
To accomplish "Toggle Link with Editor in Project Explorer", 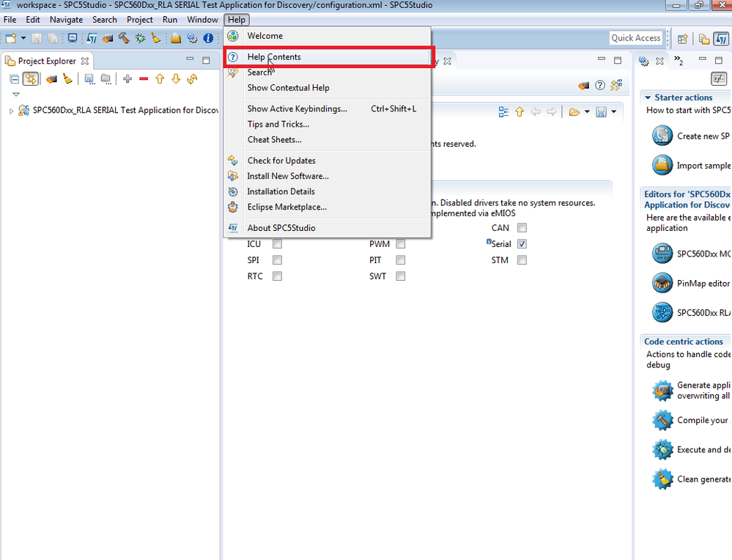I will (31, 79).
